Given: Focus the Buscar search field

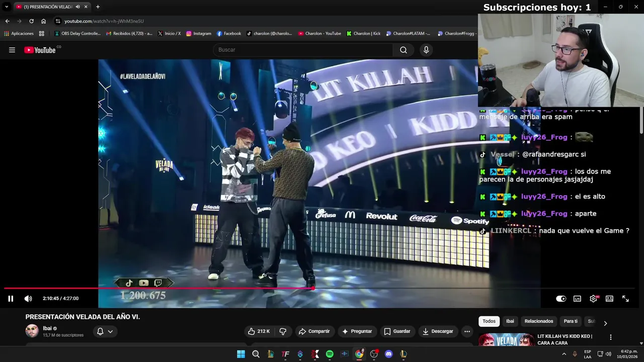Looking at the screenshot, I should coord(304,50).
